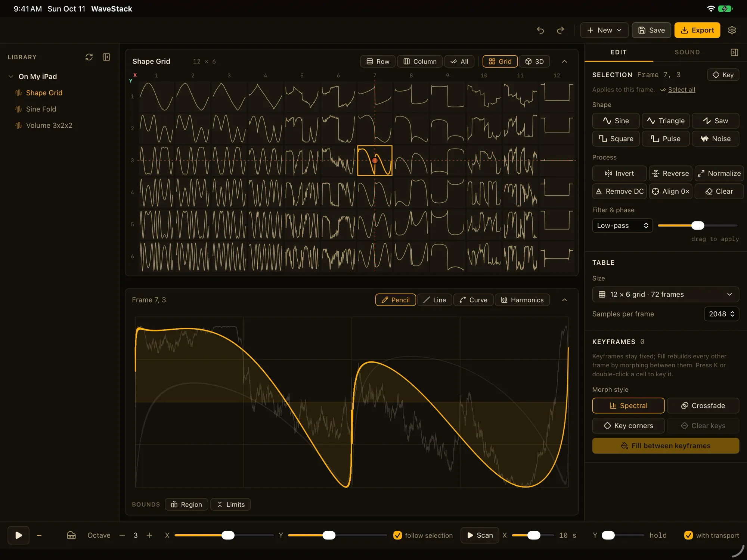Invert the selected frame
747x560 pixels.
[619, 173]
